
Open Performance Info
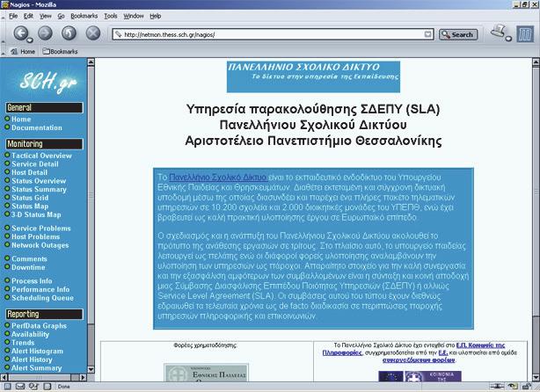click(40, 289)
